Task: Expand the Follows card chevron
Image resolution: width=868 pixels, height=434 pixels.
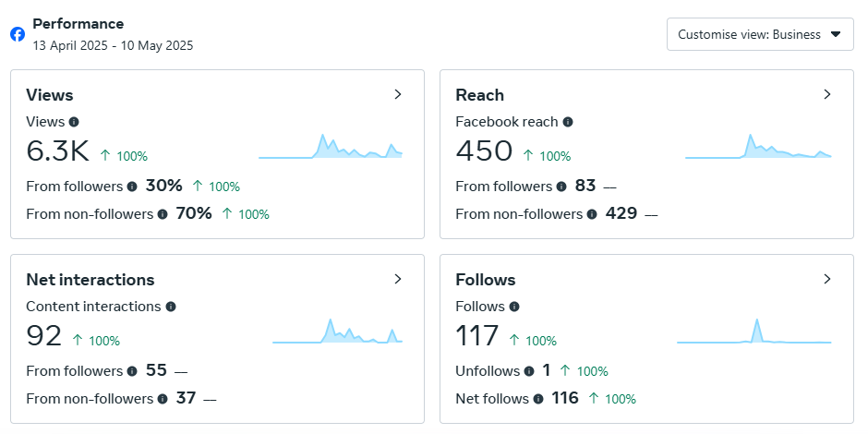Action: (x=827, y=279)
